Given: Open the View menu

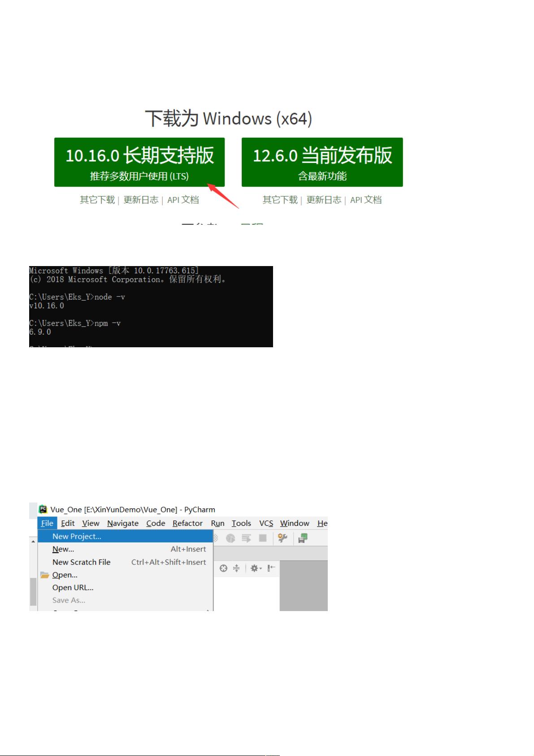Looking at the screenshot, I should coord(91,523).
